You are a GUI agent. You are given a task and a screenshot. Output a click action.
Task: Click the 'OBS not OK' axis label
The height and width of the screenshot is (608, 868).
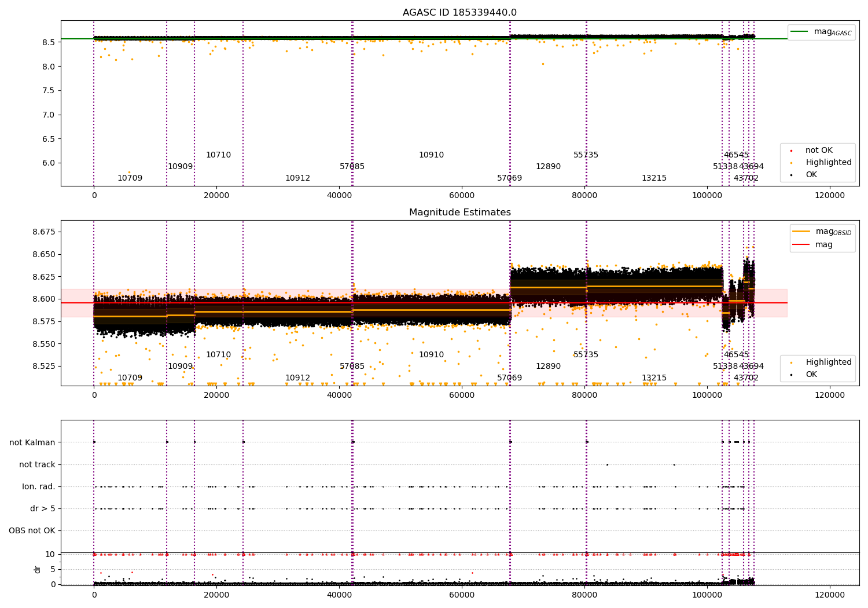[32, 531]
